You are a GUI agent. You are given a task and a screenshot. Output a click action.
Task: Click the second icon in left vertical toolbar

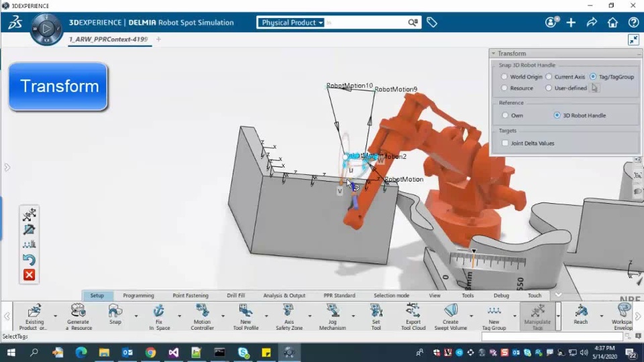(x=29, y=229)
